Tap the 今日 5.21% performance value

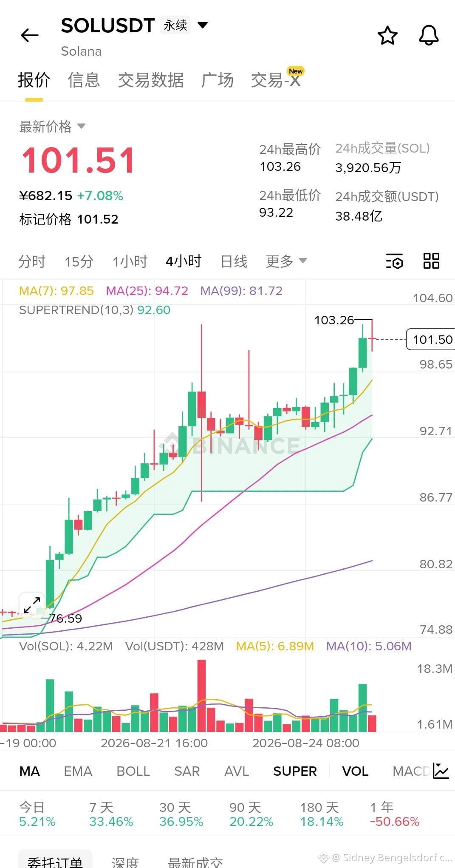[37, 822]
